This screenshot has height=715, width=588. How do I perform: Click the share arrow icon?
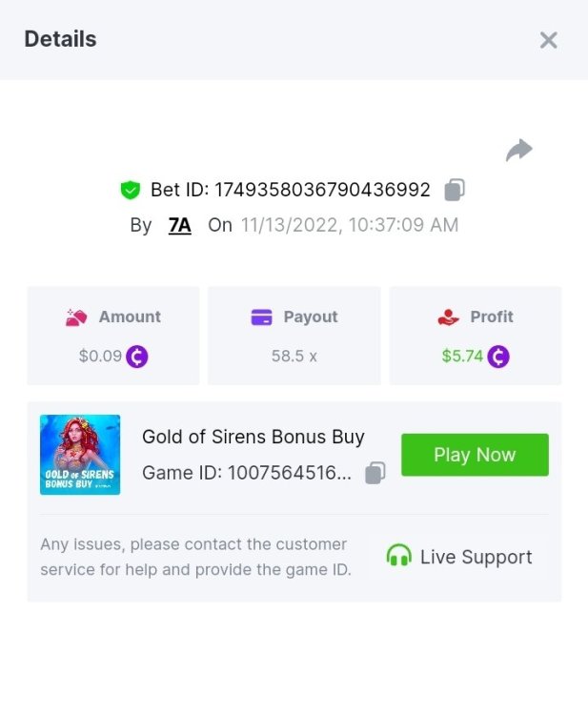click(518, 151)
